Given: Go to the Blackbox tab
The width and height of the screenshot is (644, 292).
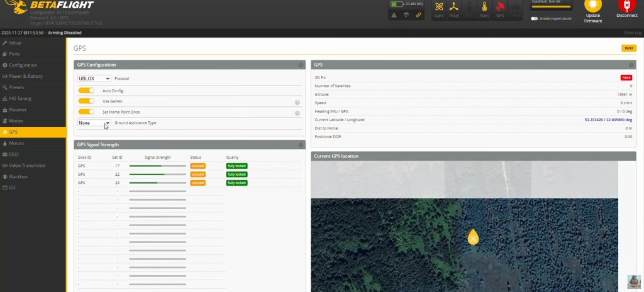Looking at the screenshot, I should click(18, 176).
